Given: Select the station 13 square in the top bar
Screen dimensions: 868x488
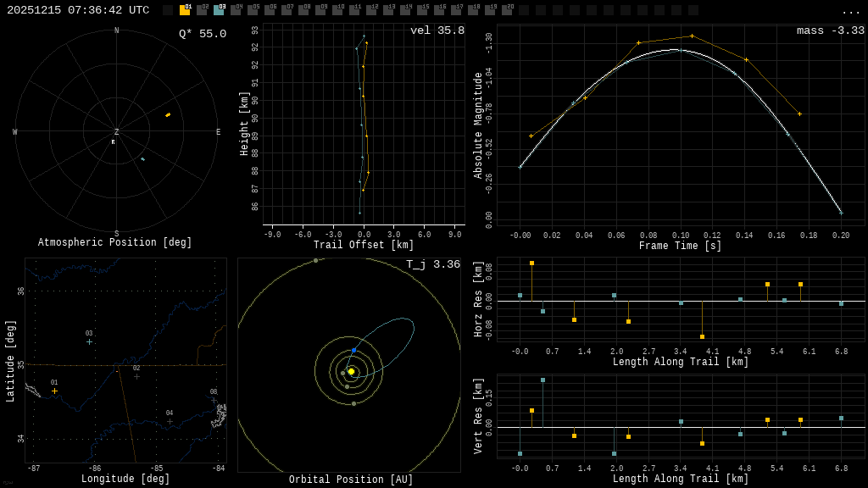Looking at the screenshot, I should coord(387,10).
